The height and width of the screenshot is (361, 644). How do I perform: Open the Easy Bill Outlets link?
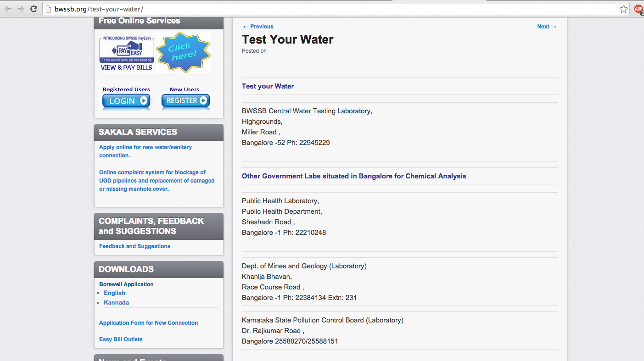[x=121, y=339]
